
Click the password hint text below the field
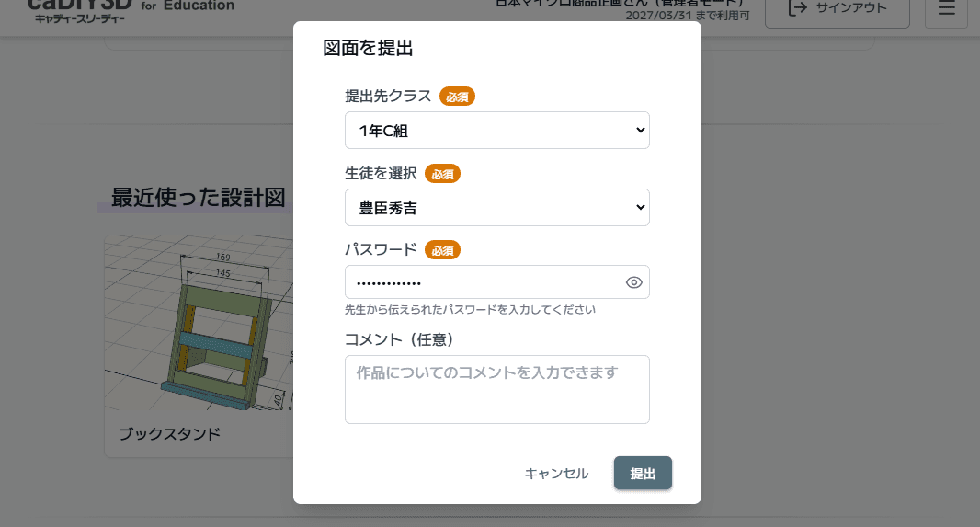tap(470, 310)
